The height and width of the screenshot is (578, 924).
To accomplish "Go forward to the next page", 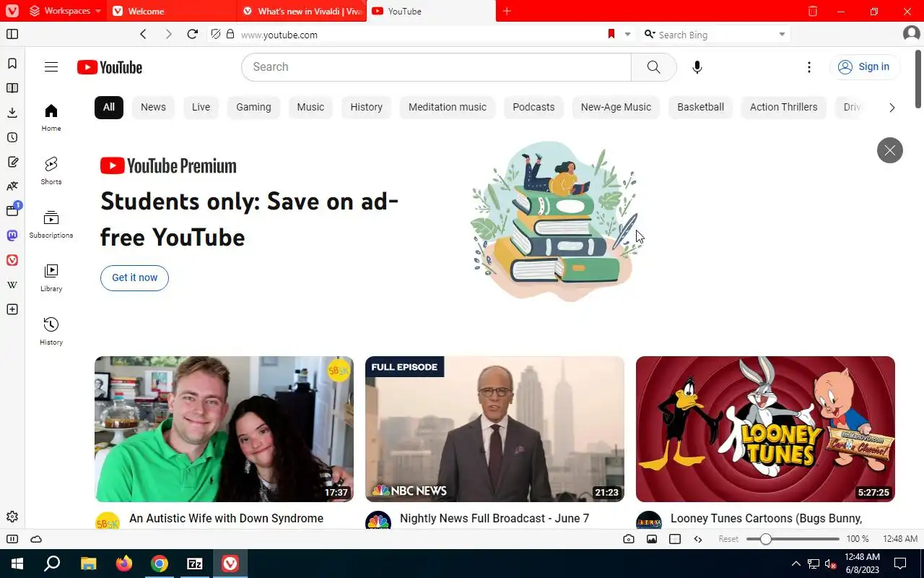I will click(x=168, y=34).
